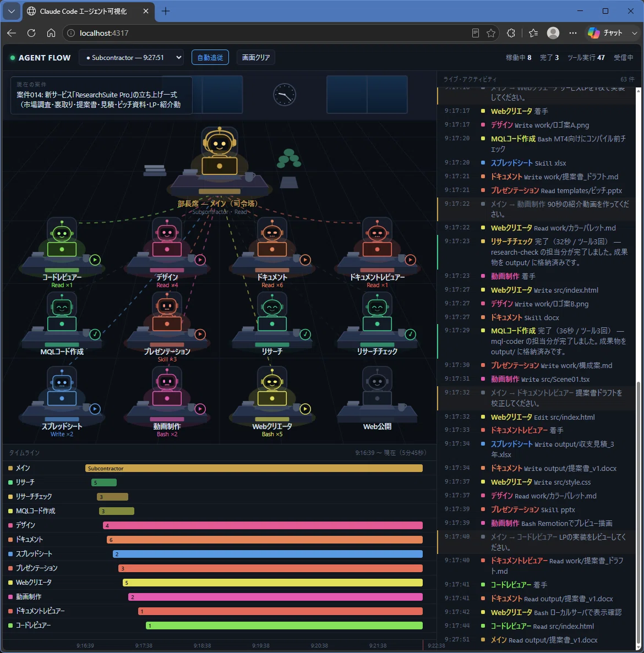Viewport: 644px width, 653px height.
Task: Click the wall clock in office scene
Action: coord(285,95)
